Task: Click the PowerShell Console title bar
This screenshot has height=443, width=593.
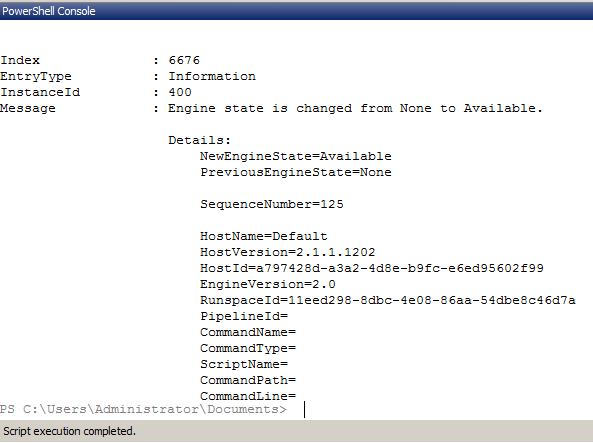Action: 296,11
